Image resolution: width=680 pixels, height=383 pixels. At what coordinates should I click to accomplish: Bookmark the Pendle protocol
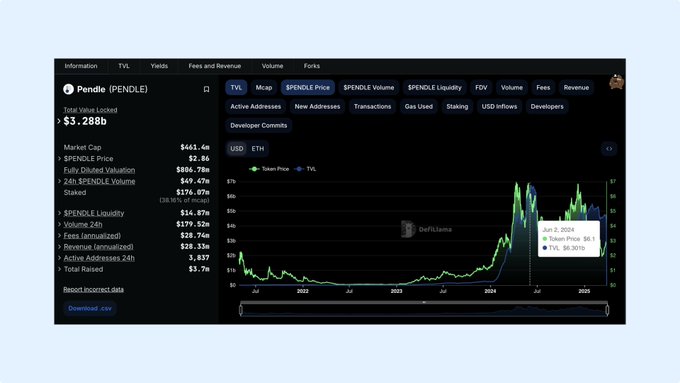tap(206, 89)
